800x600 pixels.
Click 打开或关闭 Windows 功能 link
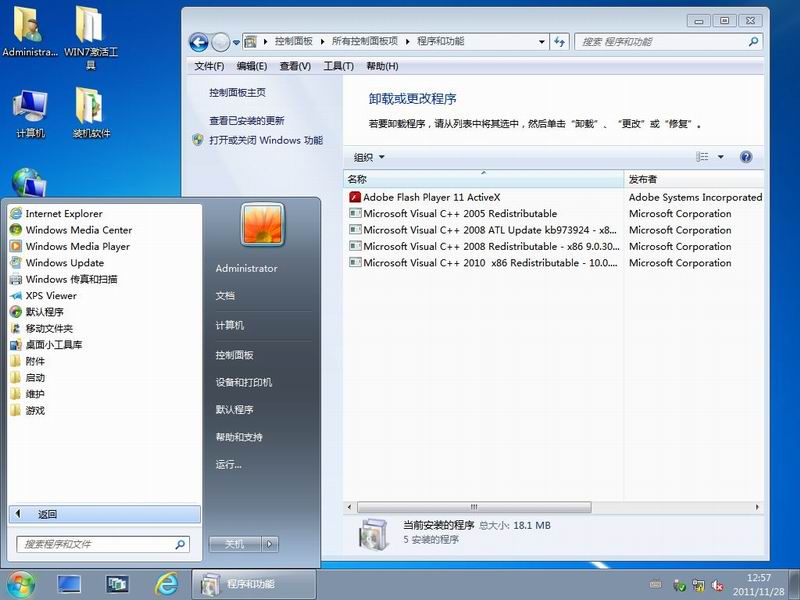(x=266, y=140)
